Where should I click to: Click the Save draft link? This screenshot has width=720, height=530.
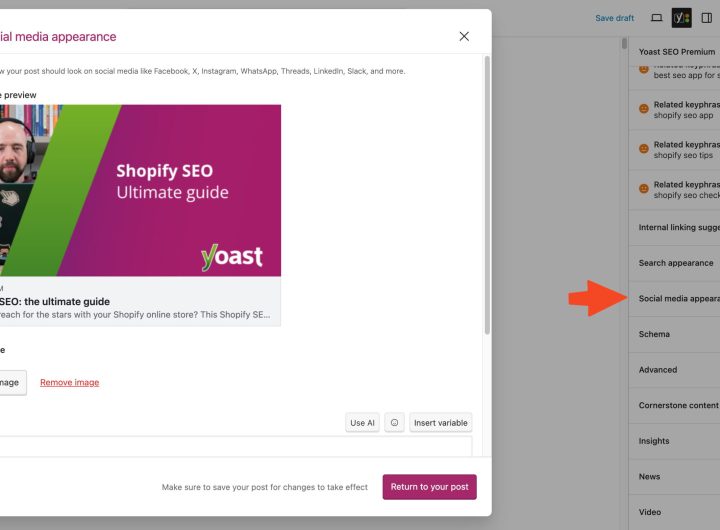click(x=614, y=18)
